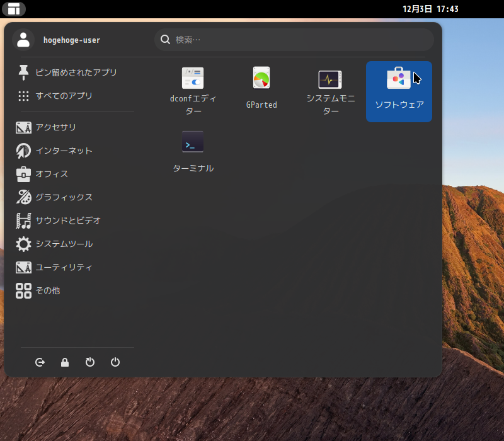The image size is (504, 441).
Task: Click the lock screen padlock icon
Action: [65, 362]
